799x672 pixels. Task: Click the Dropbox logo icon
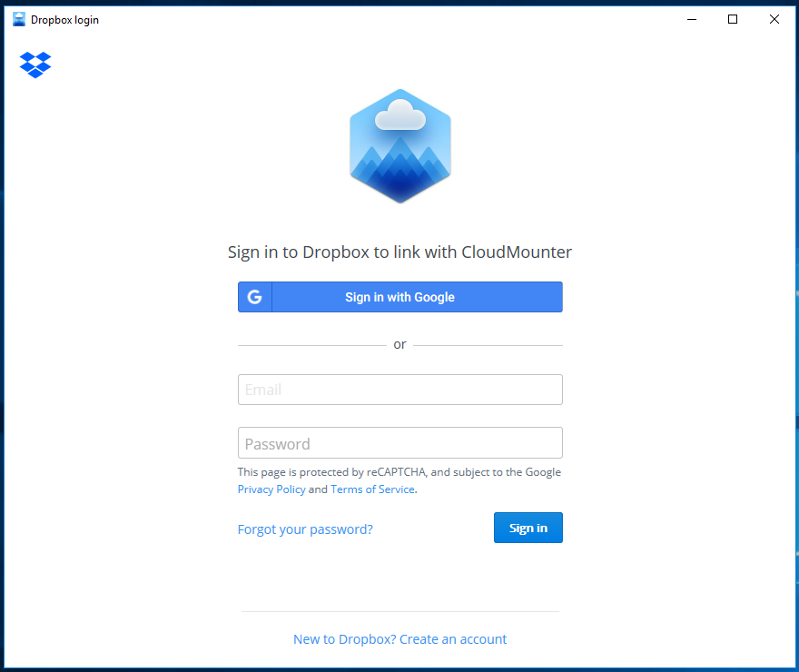click(35, 64)
